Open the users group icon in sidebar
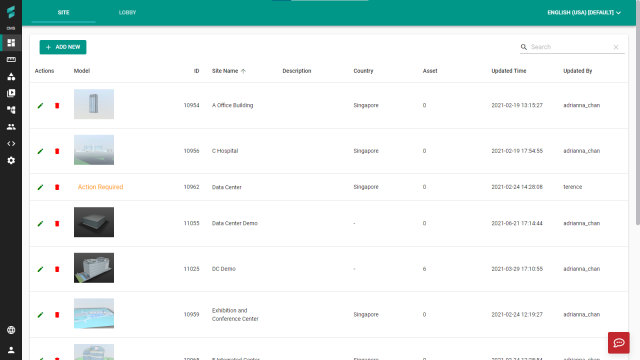The image size is (640, 360). (11, 127)
